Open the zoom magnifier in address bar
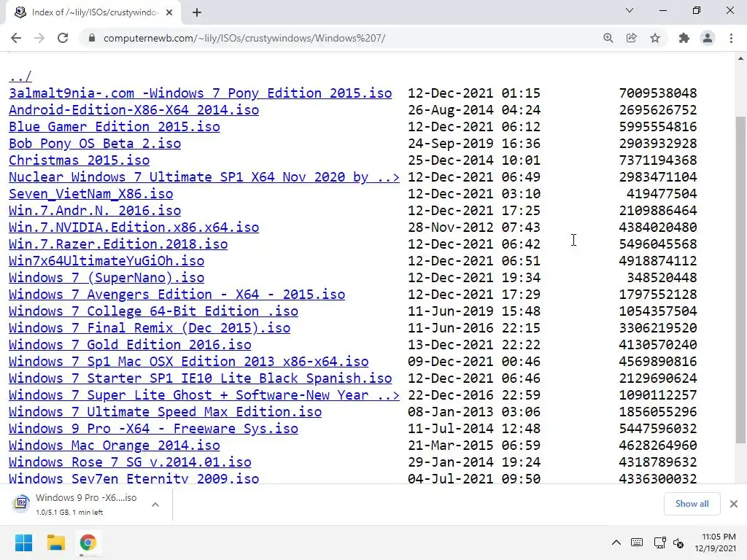Screen dimensions: 747x560 pos(608,38)
